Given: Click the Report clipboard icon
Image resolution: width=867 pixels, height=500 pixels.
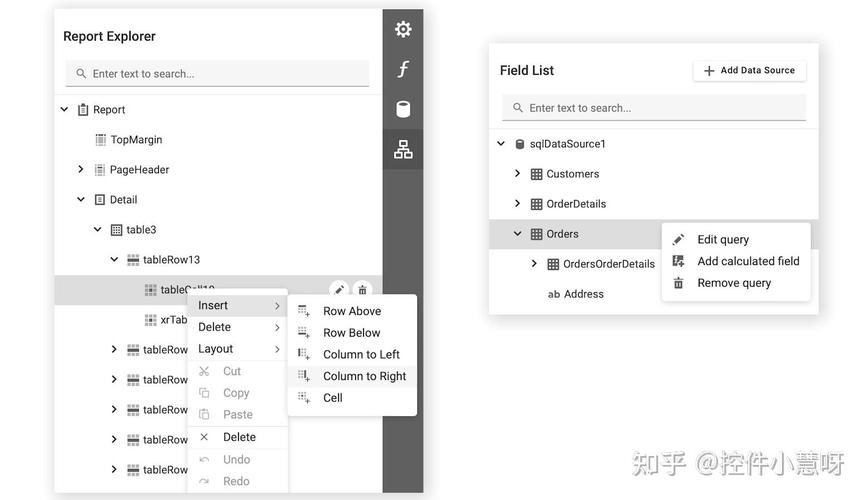Looking at the screenshot, I should click(83, 110).
